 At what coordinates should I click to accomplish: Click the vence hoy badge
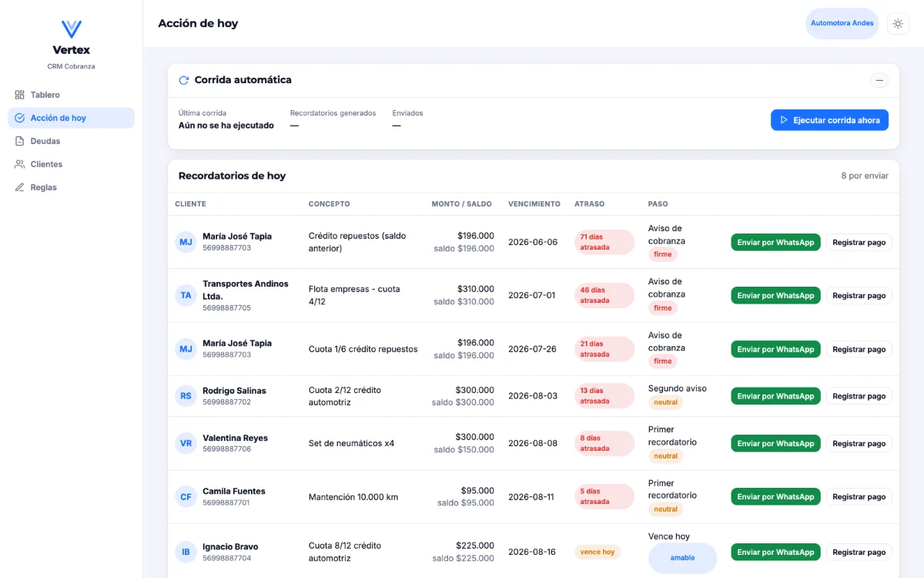pos(598,552)
